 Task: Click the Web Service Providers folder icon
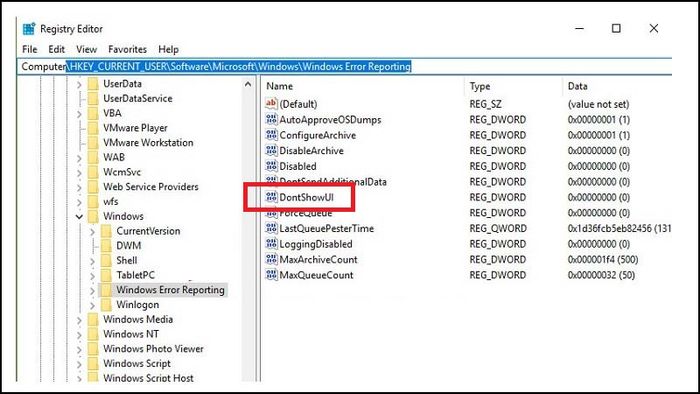coord(93,187)
